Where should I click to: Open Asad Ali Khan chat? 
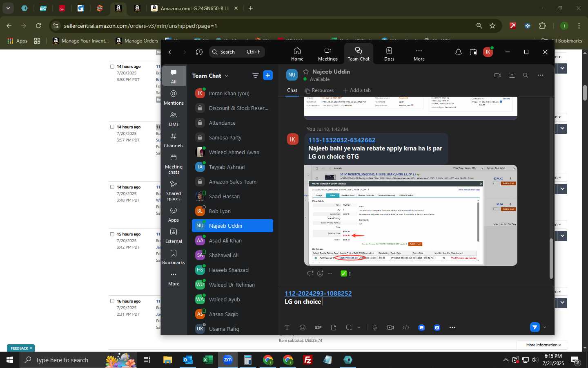(x=232, y=240)
